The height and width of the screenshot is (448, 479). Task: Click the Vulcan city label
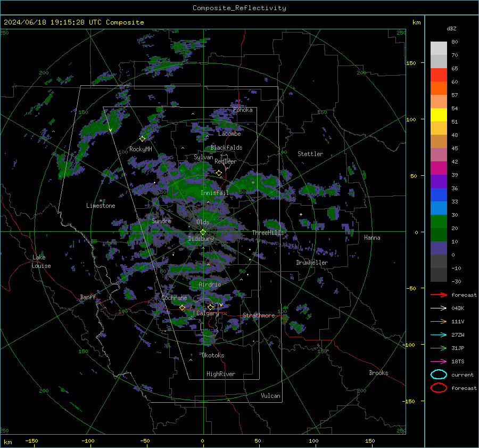point(270,396)
